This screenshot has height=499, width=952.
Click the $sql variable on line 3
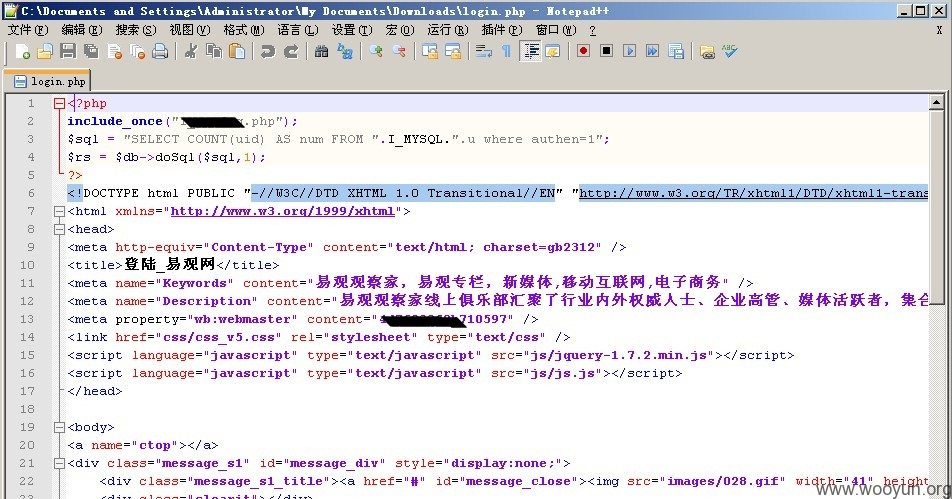(83, 139)
